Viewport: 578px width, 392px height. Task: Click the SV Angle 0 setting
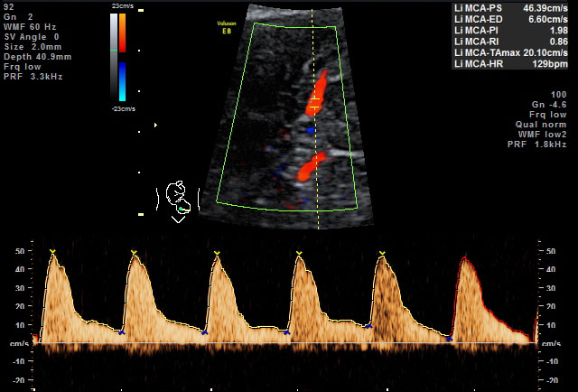pyautogui.click(x=32, y=37)
